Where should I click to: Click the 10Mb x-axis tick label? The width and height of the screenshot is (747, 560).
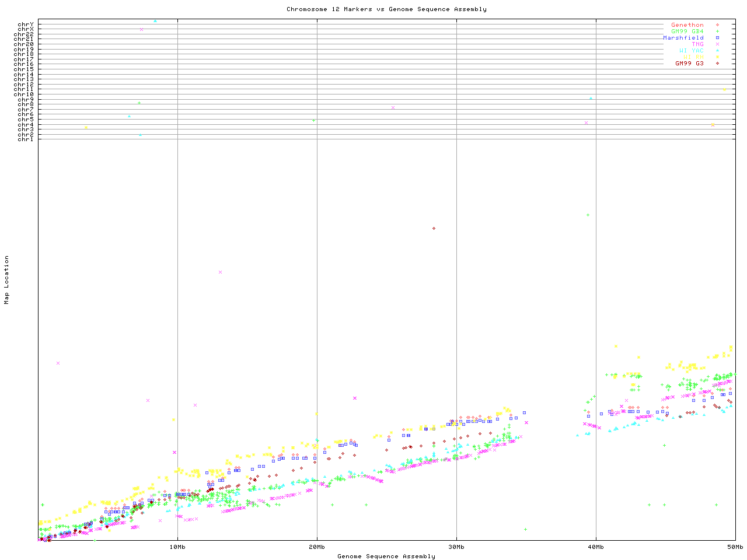pos(177,547)
